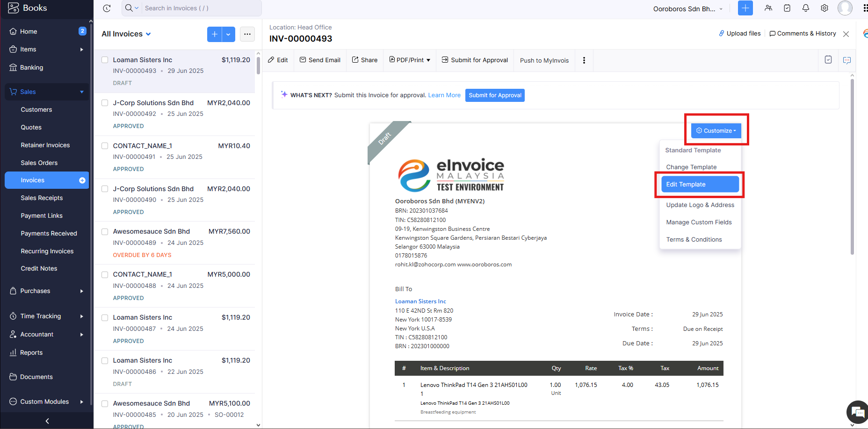Viewport: 868px width, 429px height.
Task: Open the vertical three-dot more menu in invoice toolbar
Action: (x=584, y=60)
